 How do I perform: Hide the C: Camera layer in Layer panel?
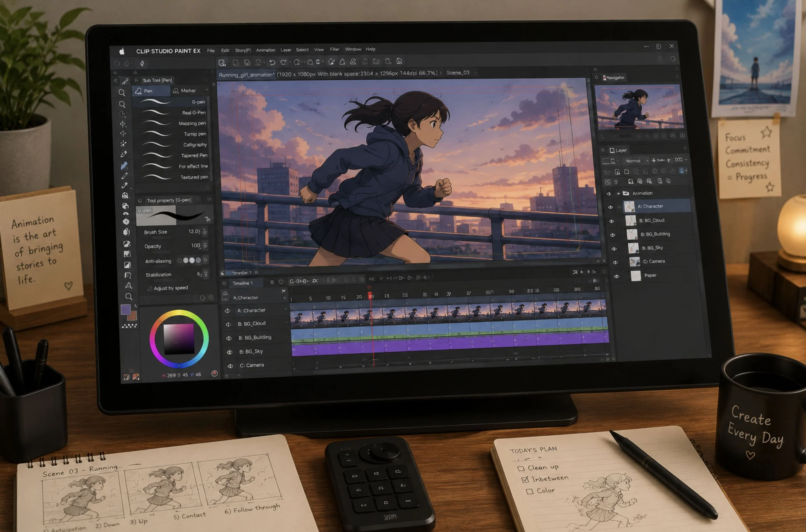point(615,262)
